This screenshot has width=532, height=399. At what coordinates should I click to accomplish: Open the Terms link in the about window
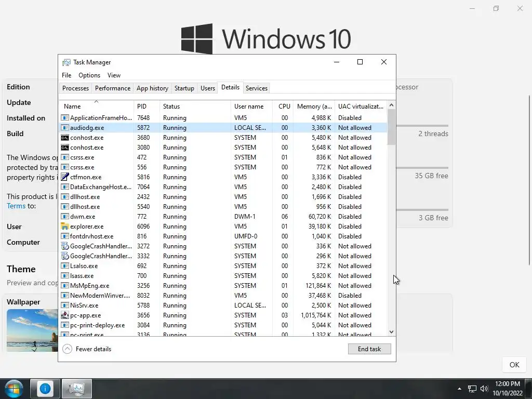pos(16,206)
